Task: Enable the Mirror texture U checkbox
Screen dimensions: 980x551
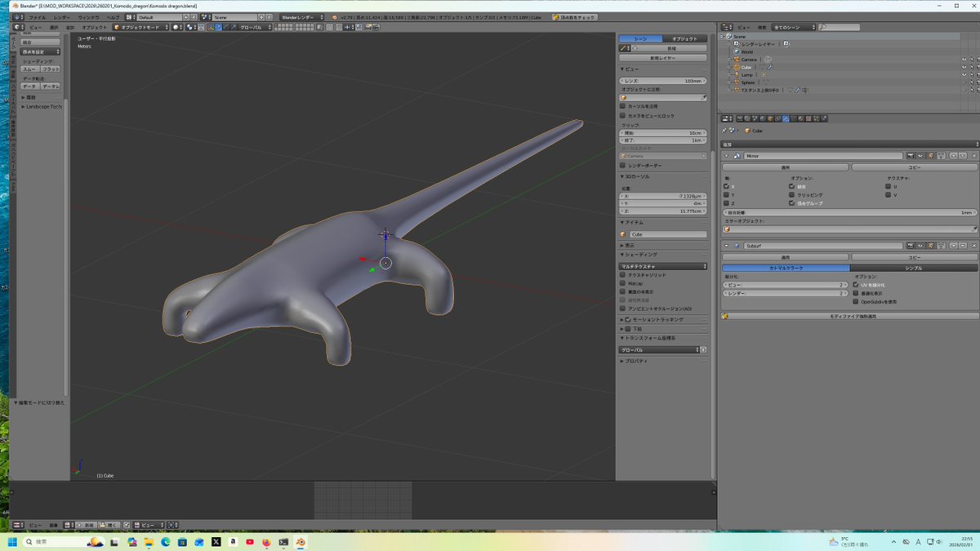Action: pos(889,186)
